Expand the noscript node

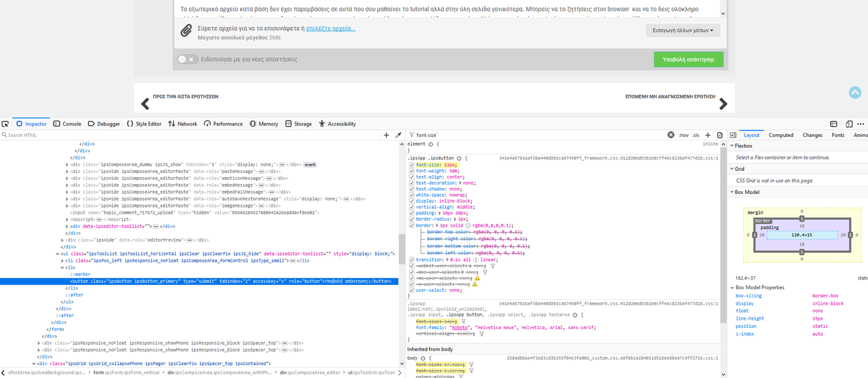[67, 219]
